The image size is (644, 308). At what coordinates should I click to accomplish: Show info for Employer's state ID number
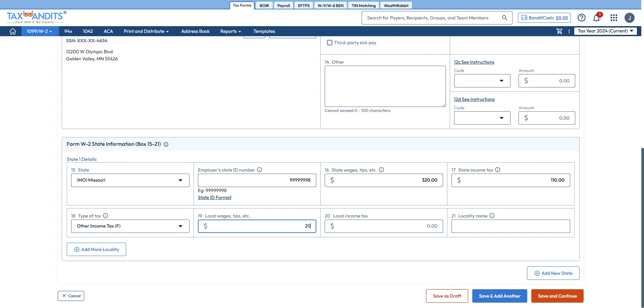coord(260,170)
